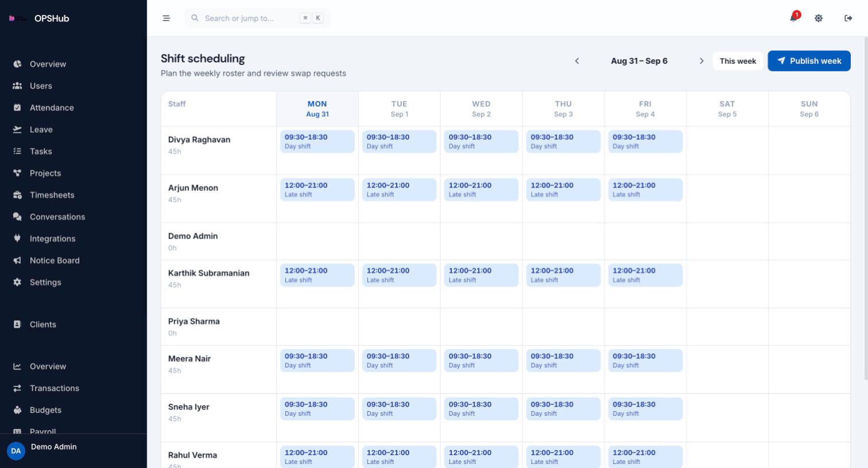Click the Transactions arrows icon
Image resolution: width=868 pixels, height=468 pixels.
[x=17, y=388]
